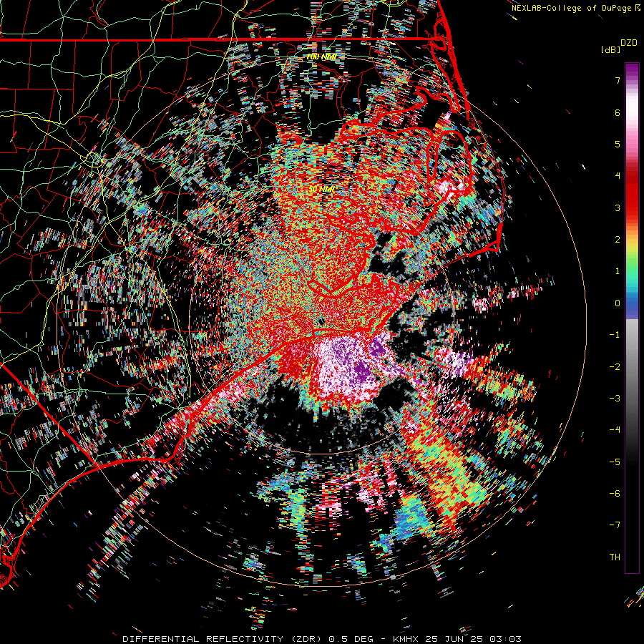Click the -1 value on color scale
Image resolution: width=644 pixels, height=644 pixels.
pyautogui.click(x=615, y=335)
